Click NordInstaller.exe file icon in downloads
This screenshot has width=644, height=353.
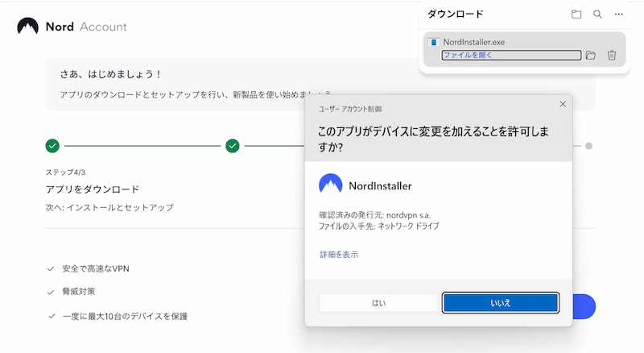[x=433, y=42]
